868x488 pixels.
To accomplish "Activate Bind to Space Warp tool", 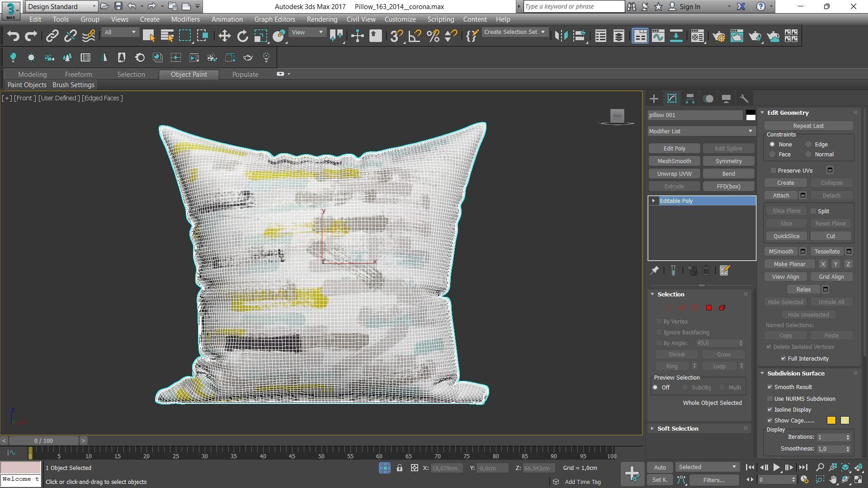I will click(x=89, y=36).
